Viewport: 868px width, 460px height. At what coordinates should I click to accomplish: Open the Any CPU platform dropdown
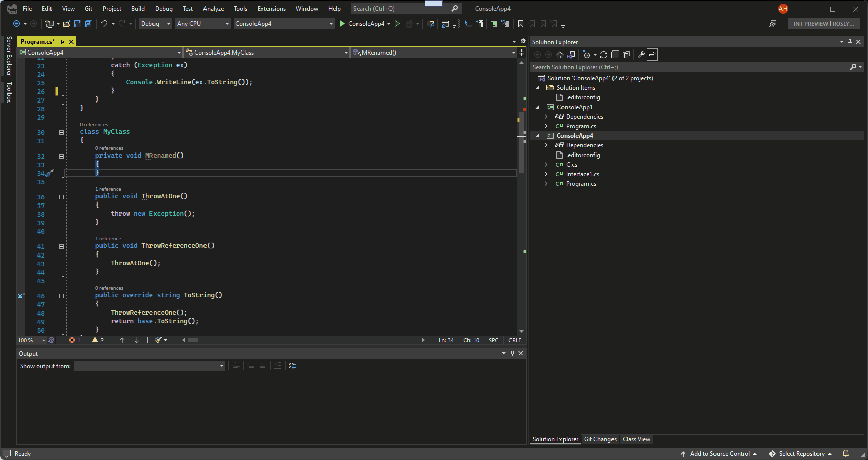pos(203,24)
